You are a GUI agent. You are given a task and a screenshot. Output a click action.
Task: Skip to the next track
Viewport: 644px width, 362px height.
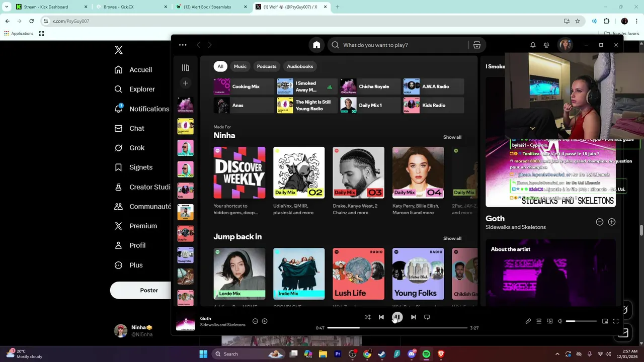413,317
